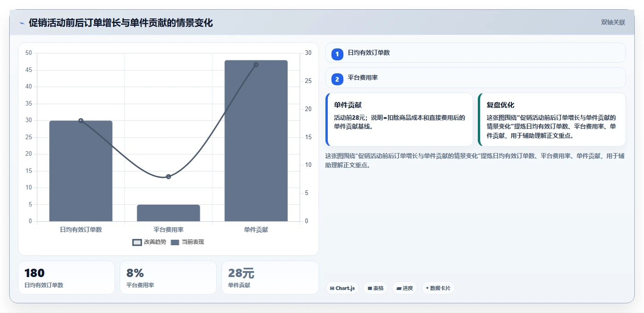
Task: Click the tall 单件贡献 bar
Action: [x=256, y=141]
